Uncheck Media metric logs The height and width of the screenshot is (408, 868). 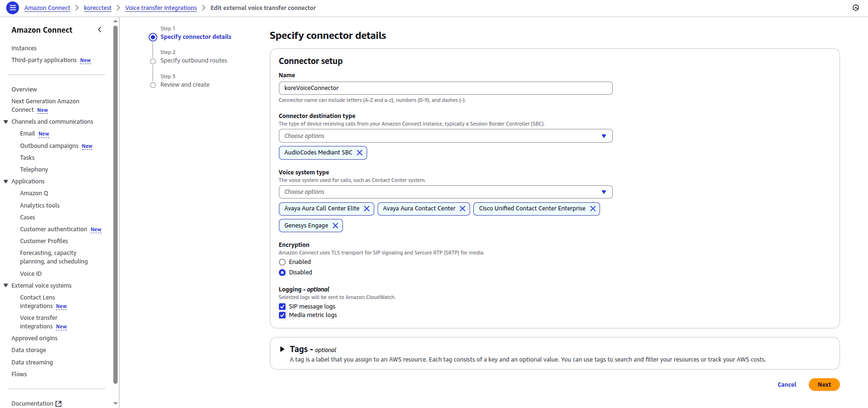(282, 315)
